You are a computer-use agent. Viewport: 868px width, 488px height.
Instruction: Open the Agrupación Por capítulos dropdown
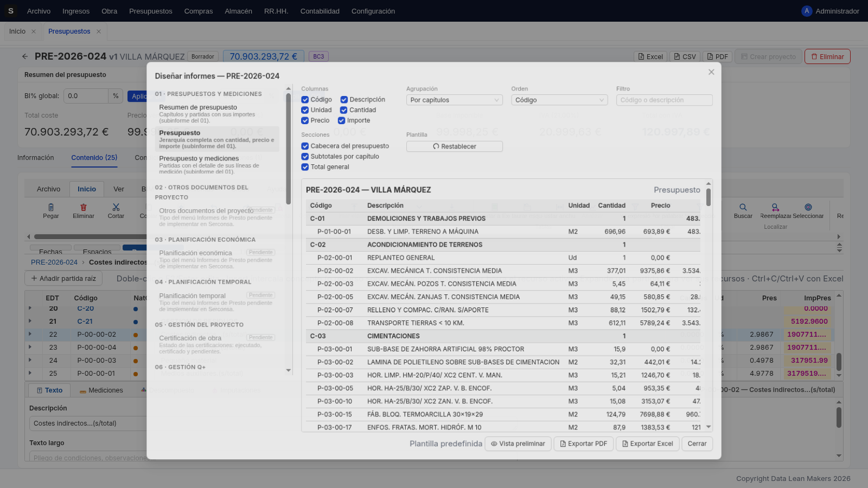tap(455, 100)
